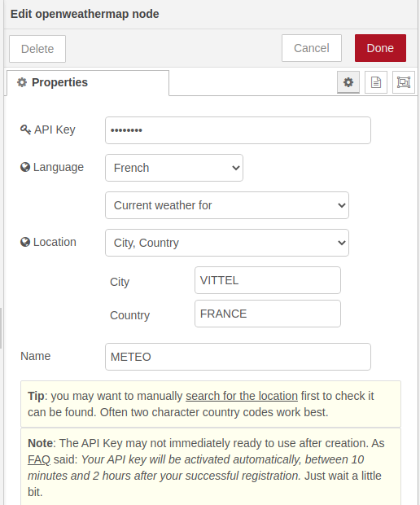Click the globe icon beside Location

[x=25, y=242]
